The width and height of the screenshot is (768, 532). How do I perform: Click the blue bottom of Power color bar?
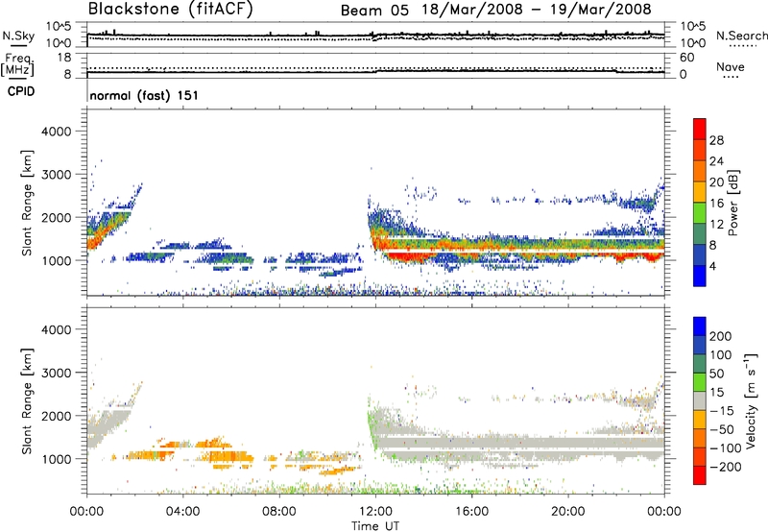pos(700,276)
